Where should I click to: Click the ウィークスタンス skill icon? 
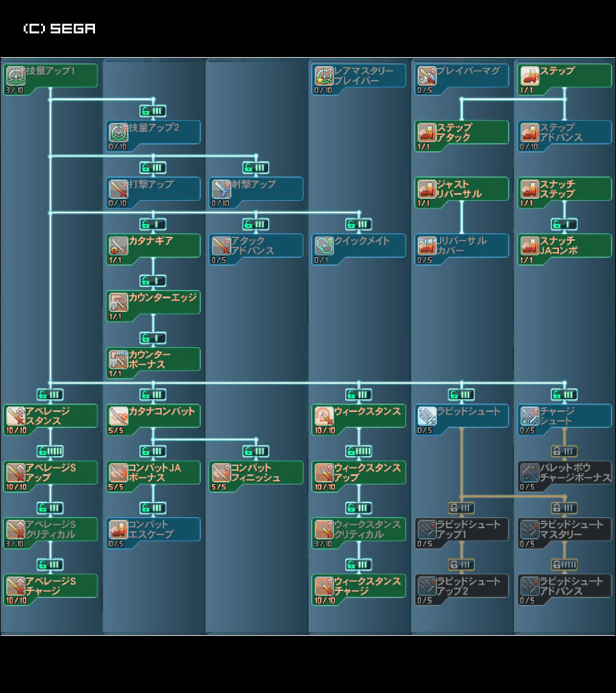tap(324, 416)
